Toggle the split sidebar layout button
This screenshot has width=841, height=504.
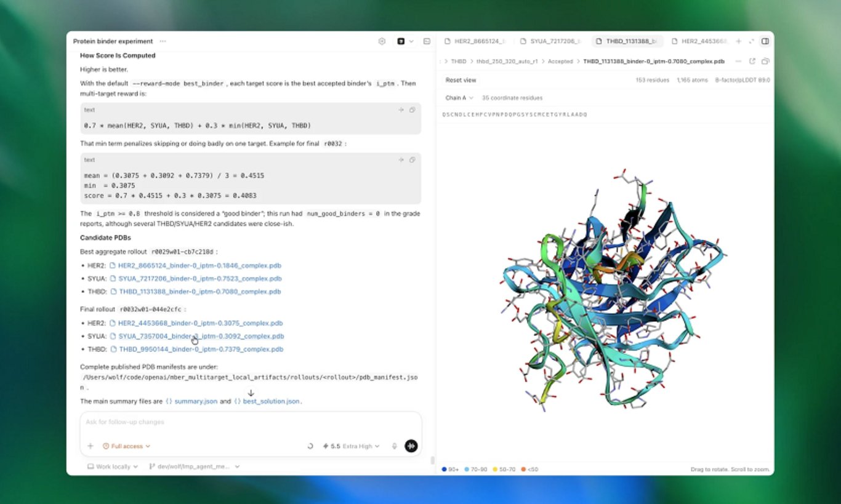coord(765,41)
